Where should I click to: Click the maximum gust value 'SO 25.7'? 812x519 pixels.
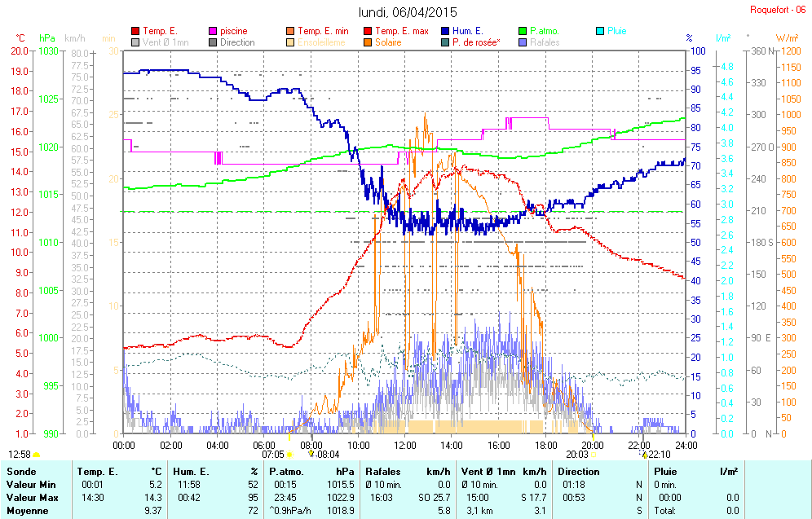coord(435,498)
